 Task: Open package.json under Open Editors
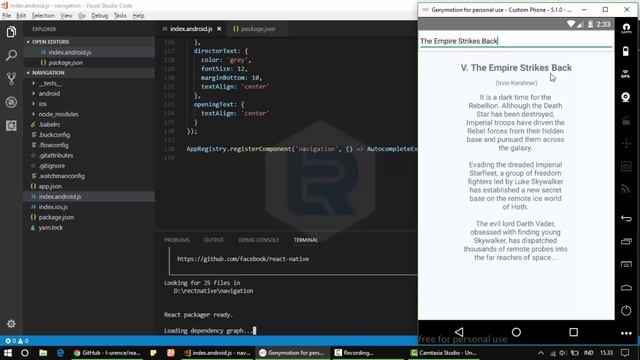[x=66, y=63]
